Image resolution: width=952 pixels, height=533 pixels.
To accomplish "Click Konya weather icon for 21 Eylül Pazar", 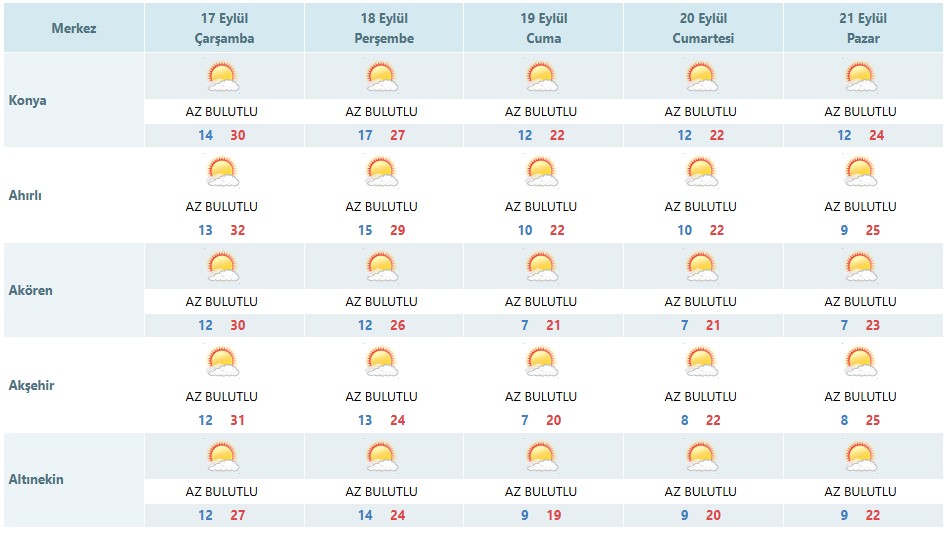I will point(861,76).
